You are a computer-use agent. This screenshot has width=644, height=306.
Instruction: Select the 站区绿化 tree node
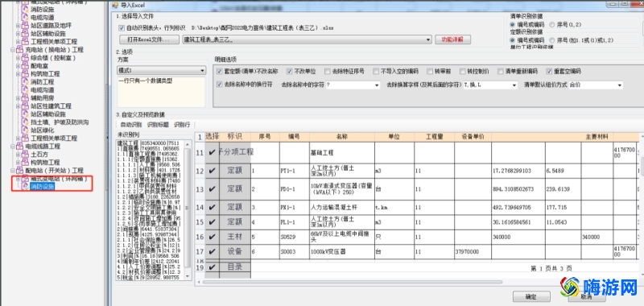click(x=43, y=130)
